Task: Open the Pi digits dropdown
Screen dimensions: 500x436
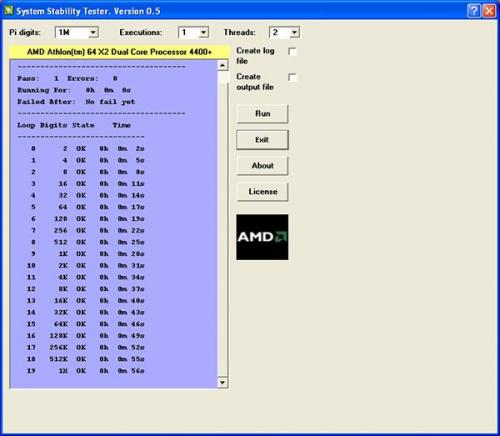Action: point(93,32)
